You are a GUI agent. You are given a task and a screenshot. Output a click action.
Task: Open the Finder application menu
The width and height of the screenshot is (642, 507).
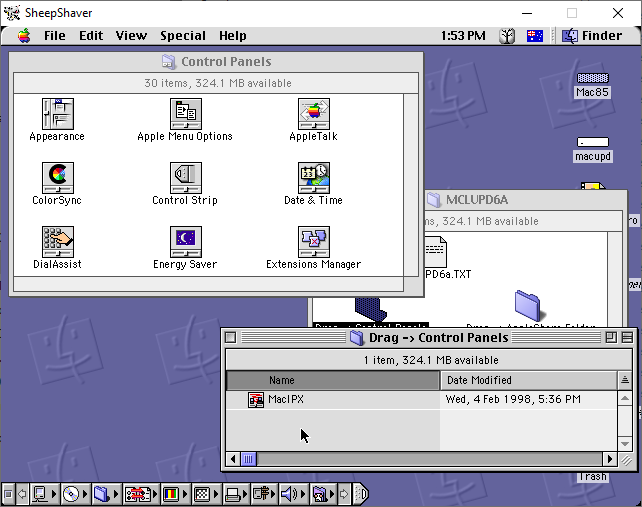[x=592, y=36]
